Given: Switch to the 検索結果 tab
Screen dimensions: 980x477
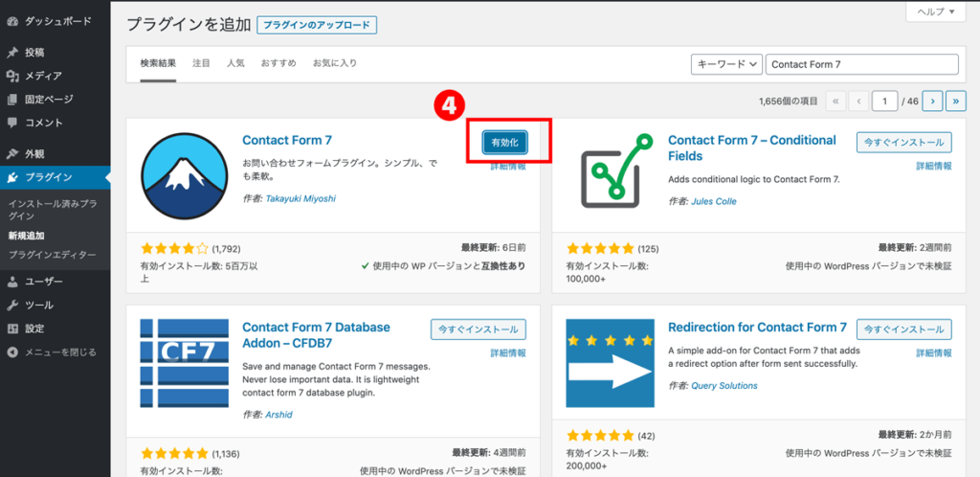Looking at the screenshot, I should [x=158, y=64].
